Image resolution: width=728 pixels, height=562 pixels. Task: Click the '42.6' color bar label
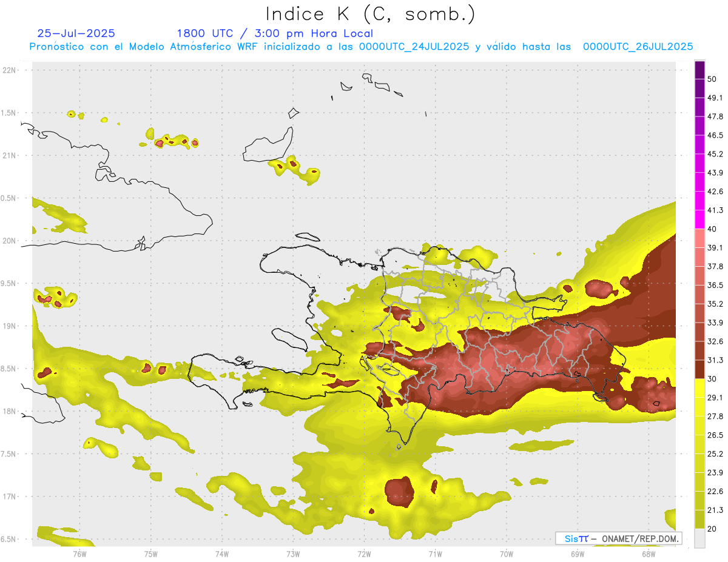click(x=715, y=192)
